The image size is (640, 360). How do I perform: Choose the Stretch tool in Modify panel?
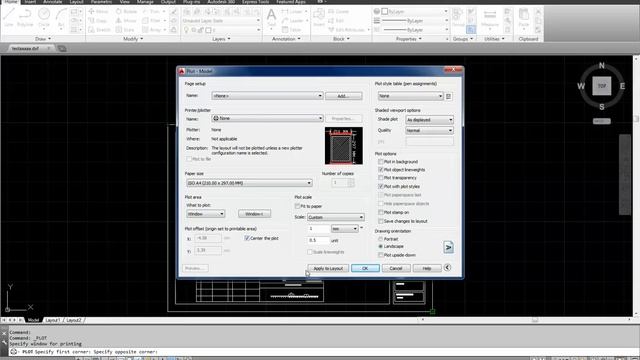pos(99,30)
